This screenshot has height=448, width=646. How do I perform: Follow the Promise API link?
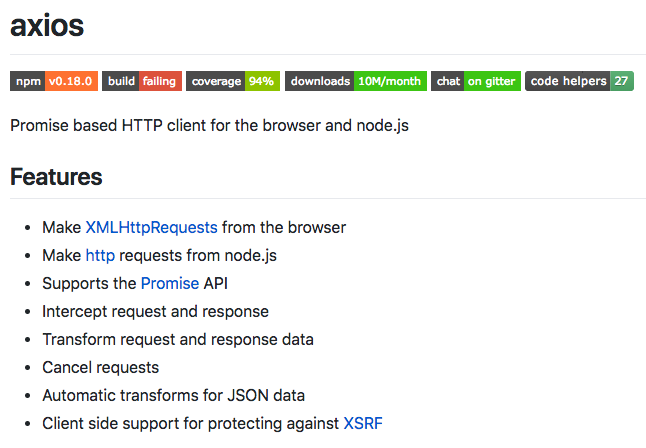pos(170,284)
